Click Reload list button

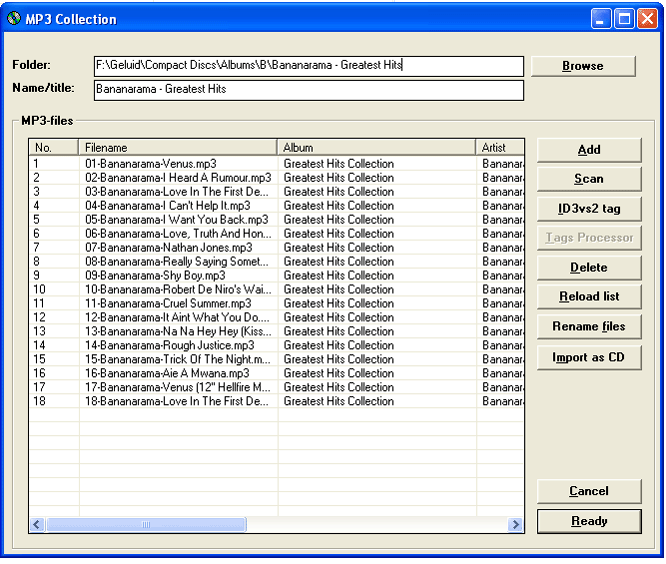(x=589, y=296)
